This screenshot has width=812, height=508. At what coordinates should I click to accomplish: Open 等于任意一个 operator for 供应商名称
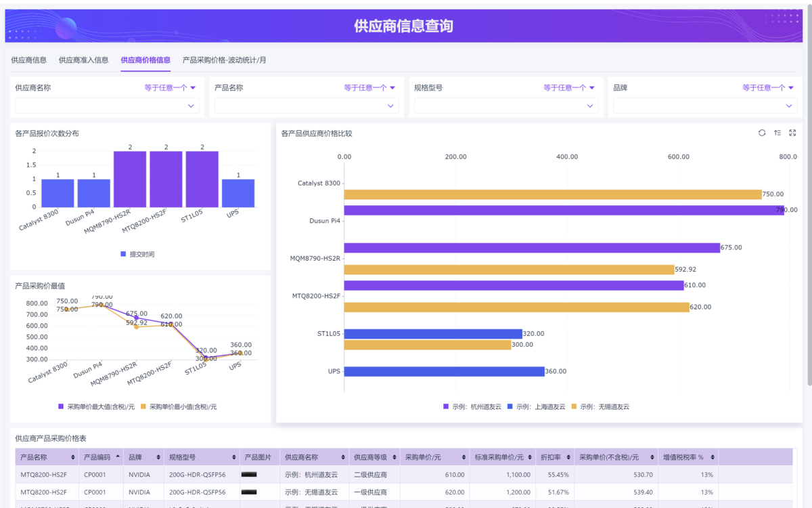click(170, 87)
